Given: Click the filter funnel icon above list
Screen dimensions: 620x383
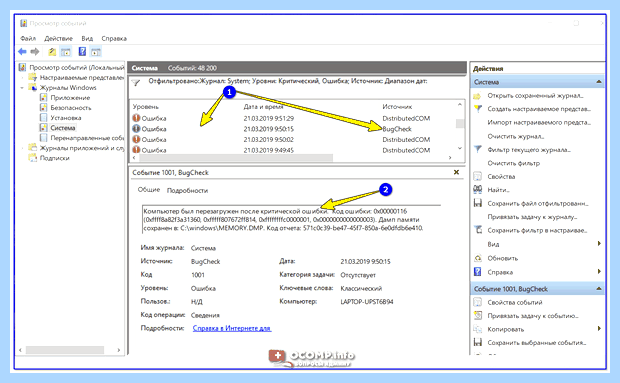Looking at the screenshot, I should coord(136,83).
